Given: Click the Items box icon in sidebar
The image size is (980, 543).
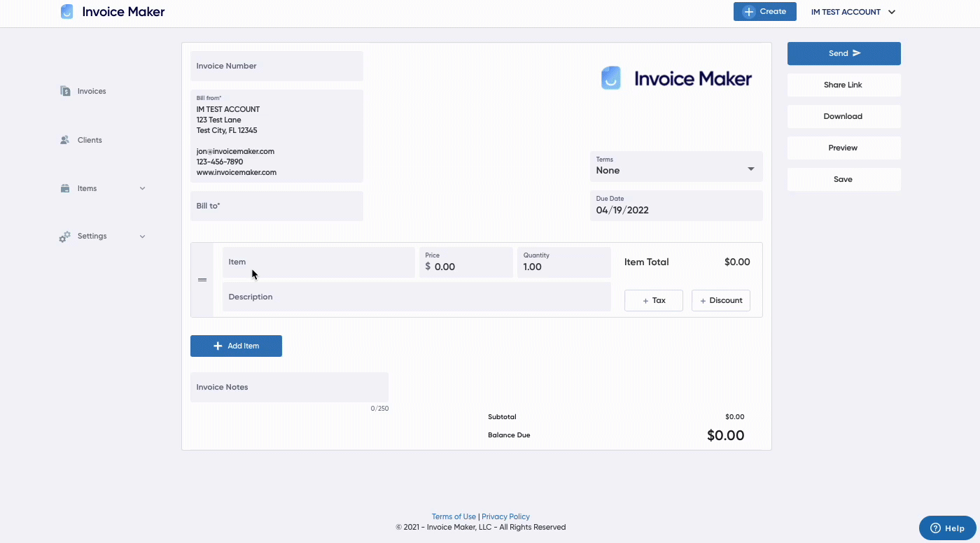Looking at the screenshot, I should tap(65, 188).
